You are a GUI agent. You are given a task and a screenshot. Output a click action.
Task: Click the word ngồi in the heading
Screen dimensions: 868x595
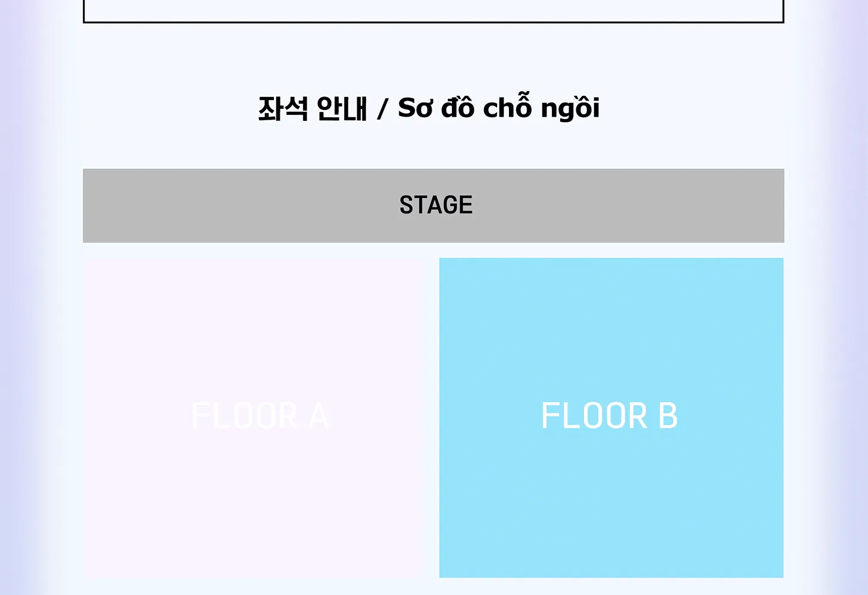(570, 108)
